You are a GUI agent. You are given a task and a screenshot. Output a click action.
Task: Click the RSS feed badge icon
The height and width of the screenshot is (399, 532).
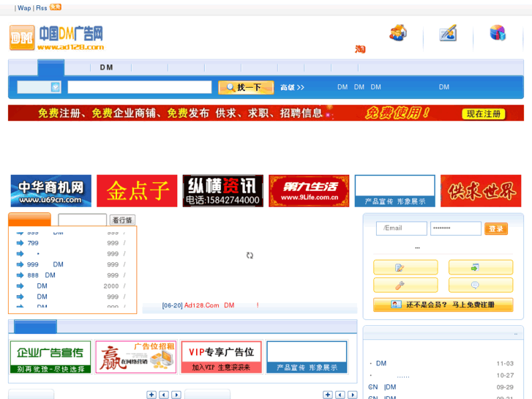pyautogui.click(x=56, y=7)
